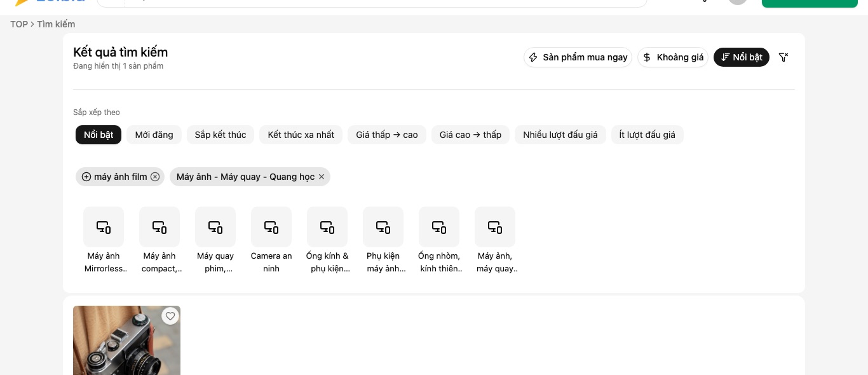Image resolution: width=868 pixels, height=375 pixels.
Task: Sort results by Mới đăng
Action: [154, 135]
